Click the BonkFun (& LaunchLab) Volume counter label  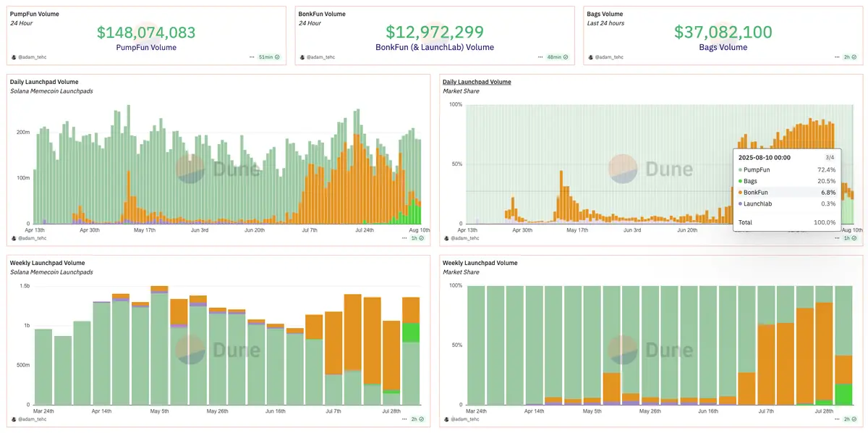tap(435, 47)
